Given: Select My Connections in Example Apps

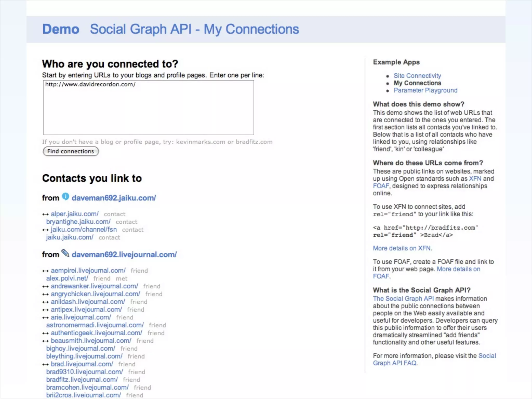Looking at the screenshot, I should pyautogui.click(x=417, y=83).
